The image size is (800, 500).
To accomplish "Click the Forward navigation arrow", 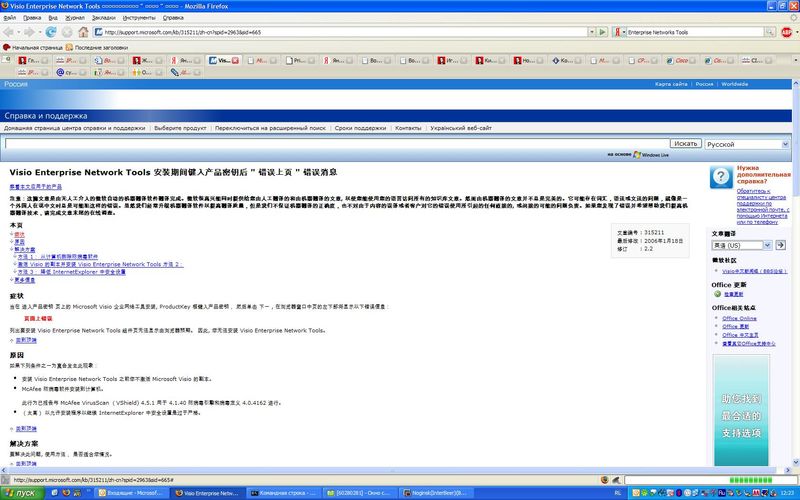I will [29, 32].
